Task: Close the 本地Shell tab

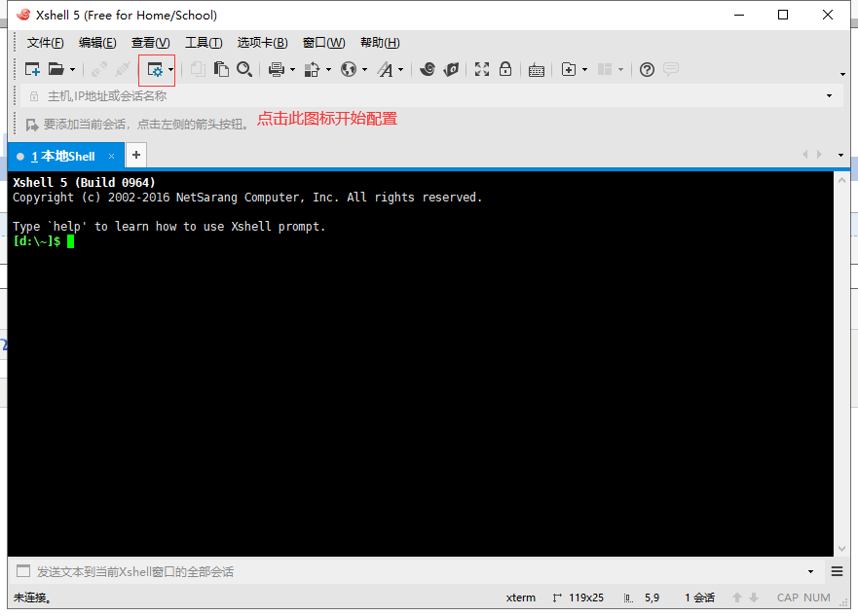Action: (x=112, y=157)
